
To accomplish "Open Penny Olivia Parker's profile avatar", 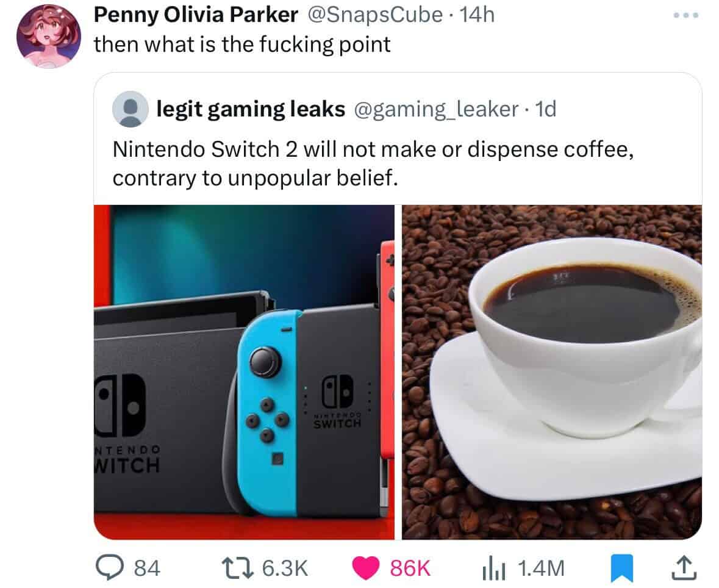I will tap(49, 36).
